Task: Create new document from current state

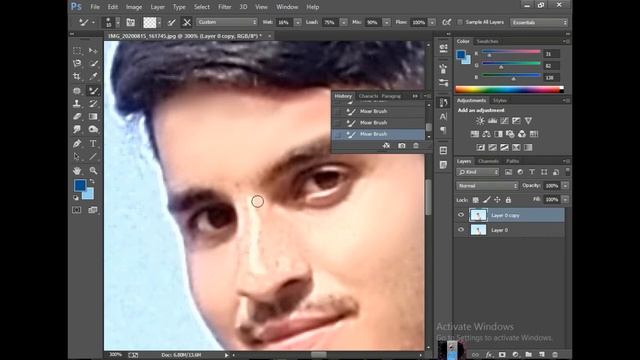Action: (x=386, y=146)
